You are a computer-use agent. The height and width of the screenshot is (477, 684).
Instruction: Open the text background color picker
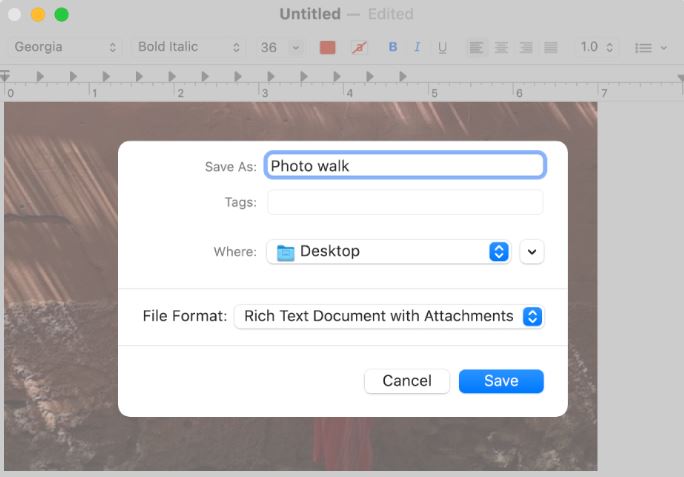[359, 47]
